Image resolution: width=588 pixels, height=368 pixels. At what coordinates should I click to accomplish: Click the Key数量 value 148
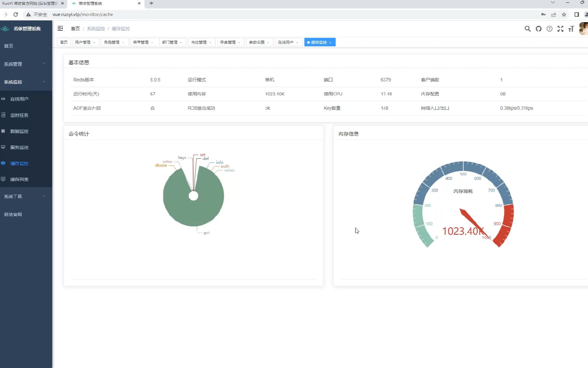(x=385, y=108)
